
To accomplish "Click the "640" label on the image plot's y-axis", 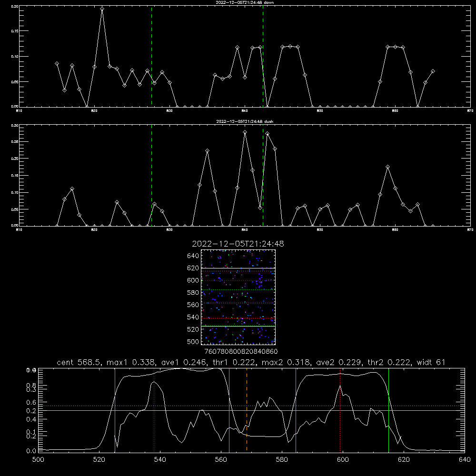I will coord(193,256).
